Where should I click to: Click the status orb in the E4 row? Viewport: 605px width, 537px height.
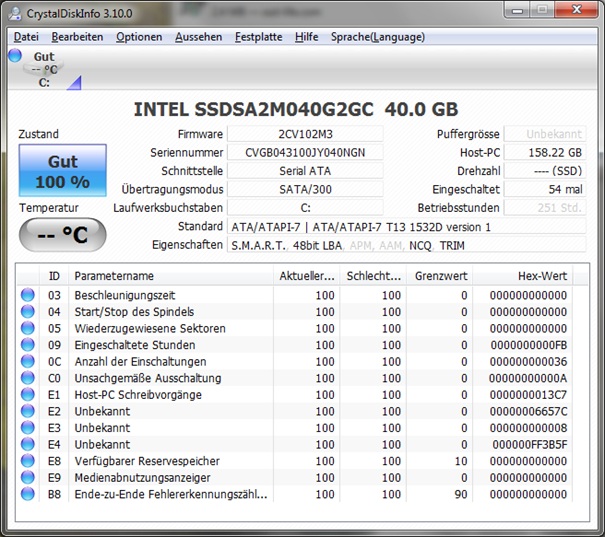tap(28, 444)
